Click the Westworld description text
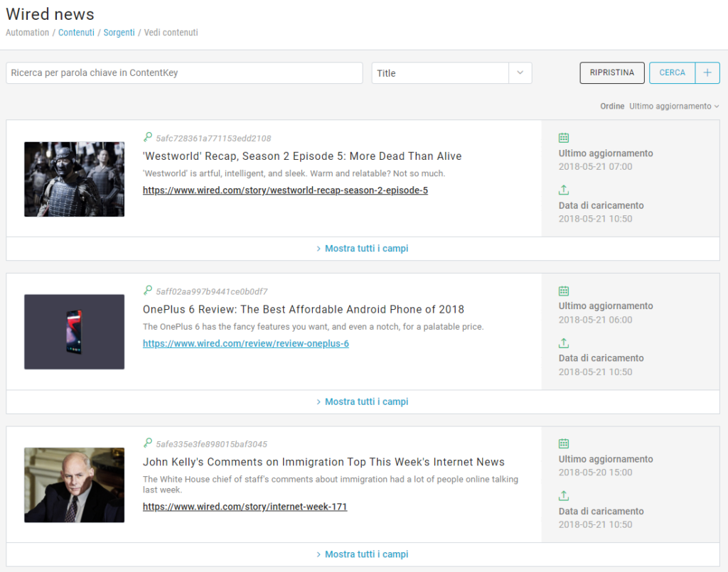This screenshot has height=572, width=728. coord(294,173)
